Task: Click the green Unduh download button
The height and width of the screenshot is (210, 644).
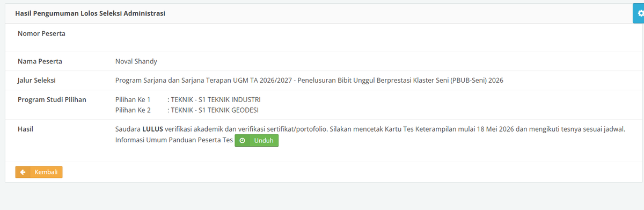Action: click(x=257, y=141)
